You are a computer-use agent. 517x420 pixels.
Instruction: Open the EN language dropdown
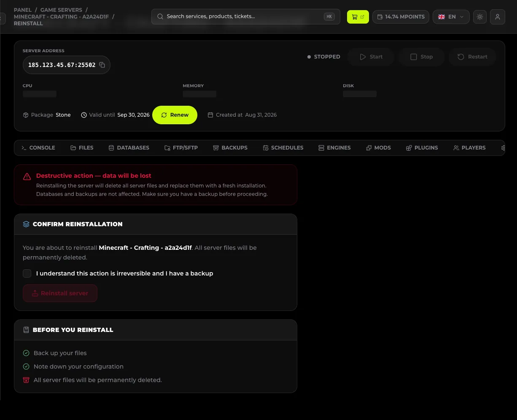451,17
